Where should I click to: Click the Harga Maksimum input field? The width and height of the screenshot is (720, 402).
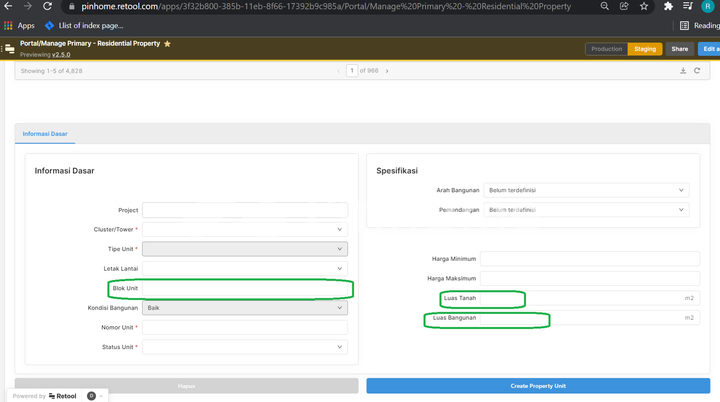[x=590, y=278]
